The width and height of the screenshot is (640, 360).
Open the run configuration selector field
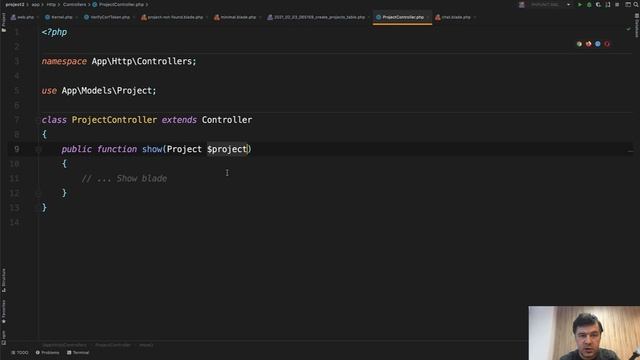point(550,4)
